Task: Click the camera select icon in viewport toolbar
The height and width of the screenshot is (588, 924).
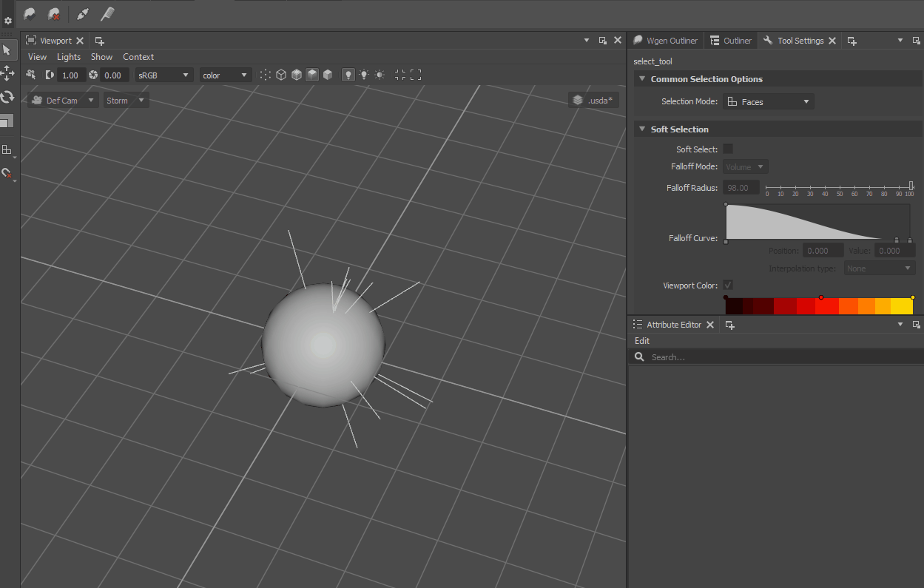Action: (x=31, y=75)
